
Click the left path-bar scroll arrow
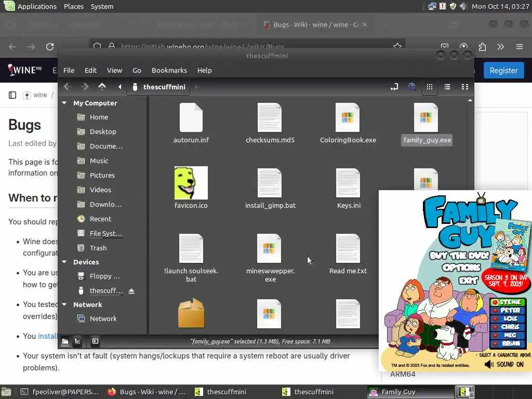(120, 87)
